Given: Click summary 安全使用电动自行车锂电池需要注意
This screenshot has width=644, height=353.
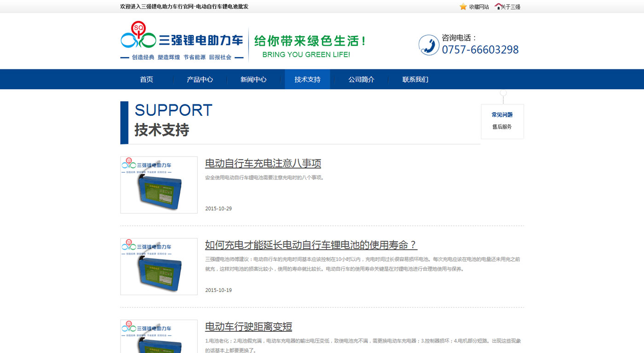Looking at the screenshot, I should (x=264, y=177).
